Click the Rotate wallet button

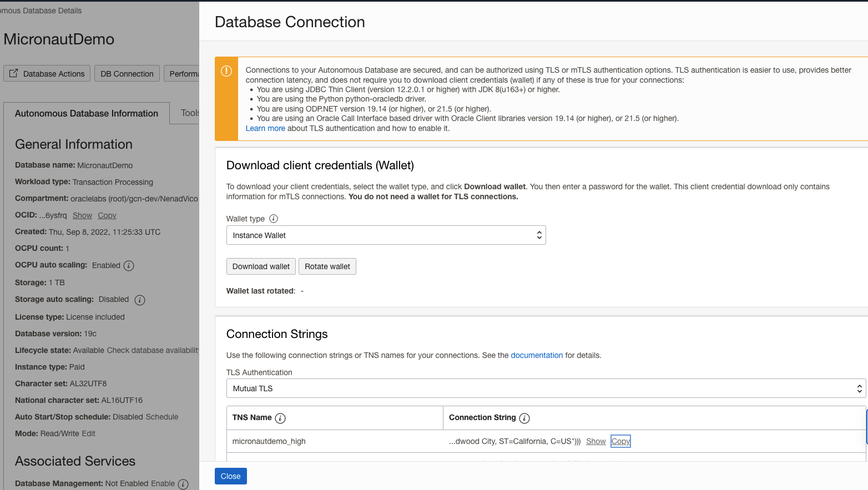coord(327,266)
